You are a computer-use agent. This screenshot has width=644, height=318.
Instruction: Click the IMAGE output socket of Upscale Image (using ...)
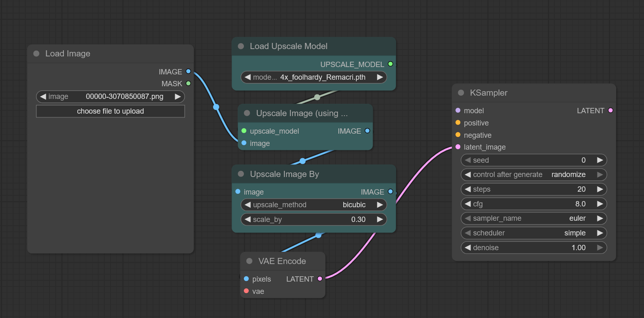(367, 131)
